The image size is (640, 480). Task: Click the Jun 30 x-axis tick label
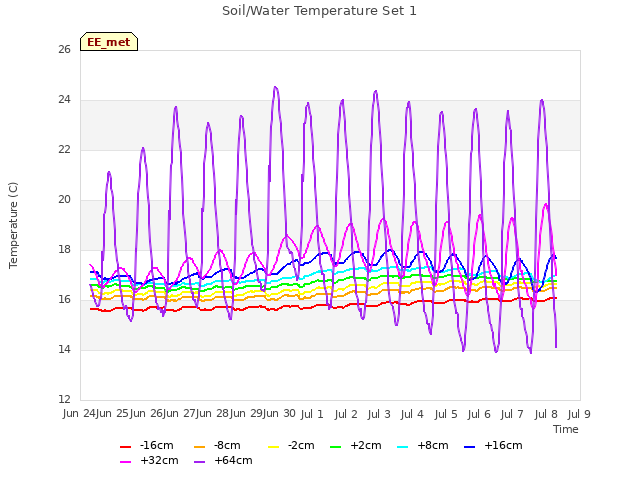(x=279, y=413)
